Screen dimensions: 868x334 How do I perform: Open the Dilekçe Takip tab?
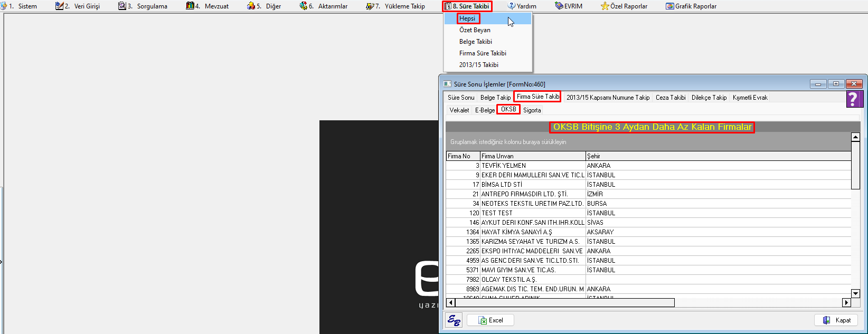709,98
